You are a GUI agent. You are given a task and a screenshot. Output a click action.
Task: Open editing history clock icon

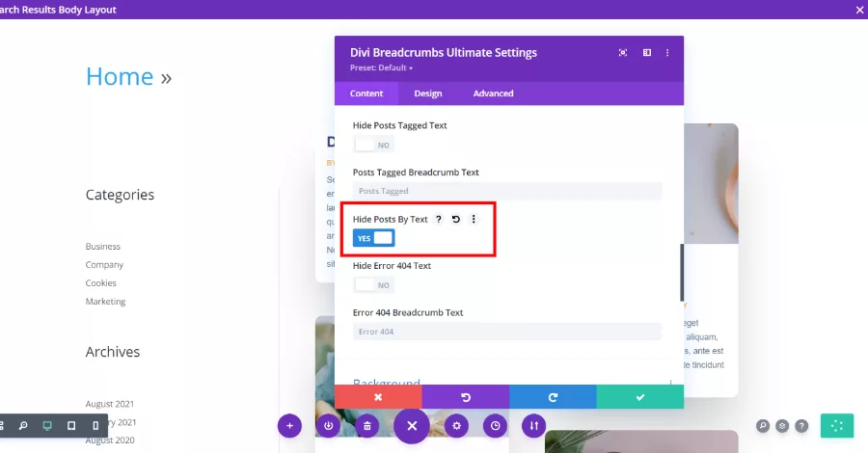pos(495,426)
